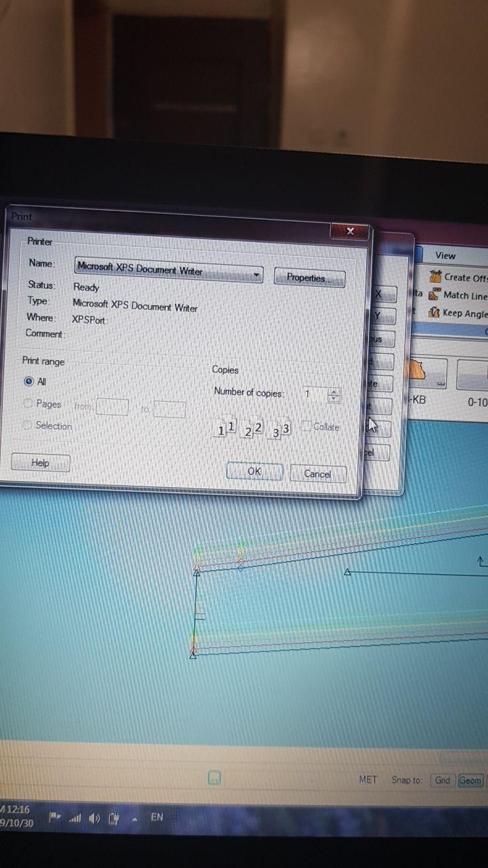Screen dimensions: 488x868
Task: Click OK to print
Action: click(x=254, y=471)
